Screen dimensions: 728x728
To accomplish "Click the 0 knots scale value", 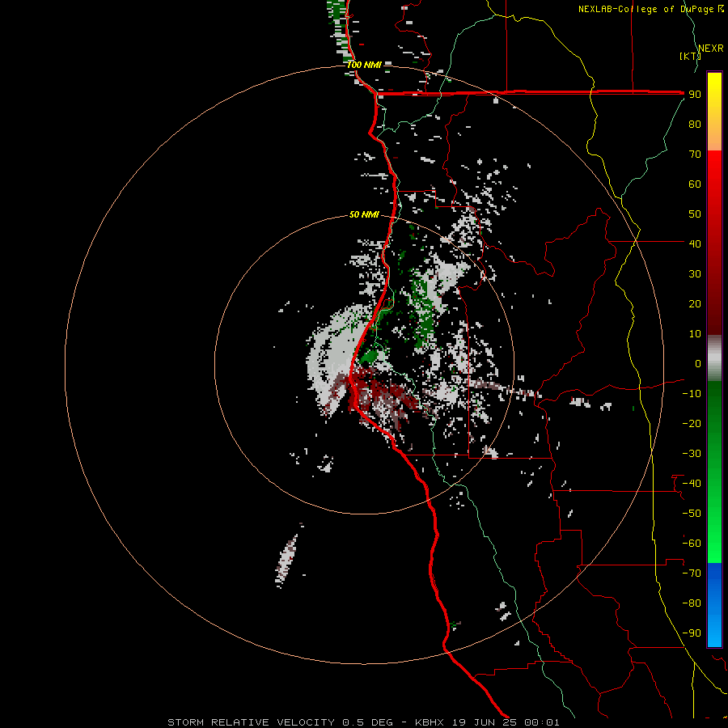I will (698, 363).
